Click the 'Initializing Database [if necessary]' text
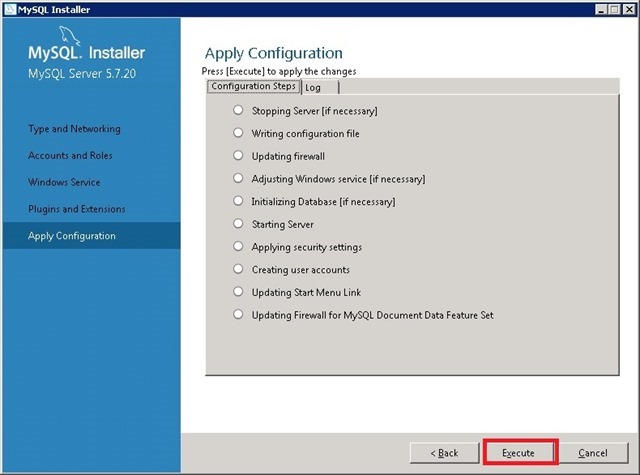Viewport: 640px width, 475px height. (323, 202)
